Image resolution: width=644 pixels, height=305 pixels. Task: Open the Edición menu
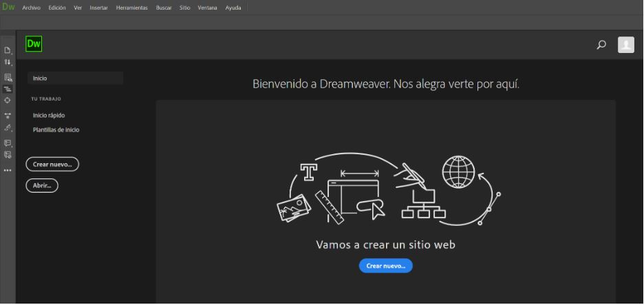(57, 8)
